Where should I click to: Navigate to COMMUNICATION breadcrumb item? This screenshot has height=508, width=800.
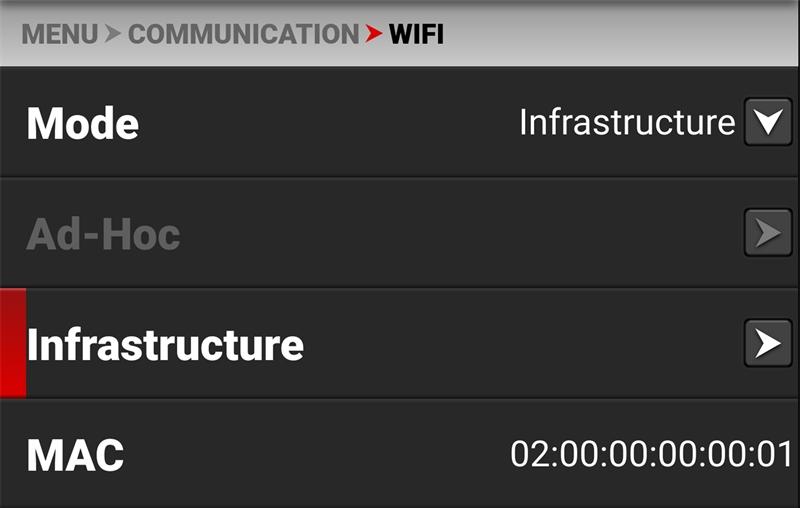tap(243, 34)
